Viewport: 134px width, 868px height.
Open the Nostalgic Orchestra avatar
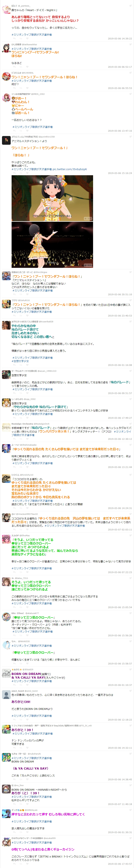click(6, 428)
